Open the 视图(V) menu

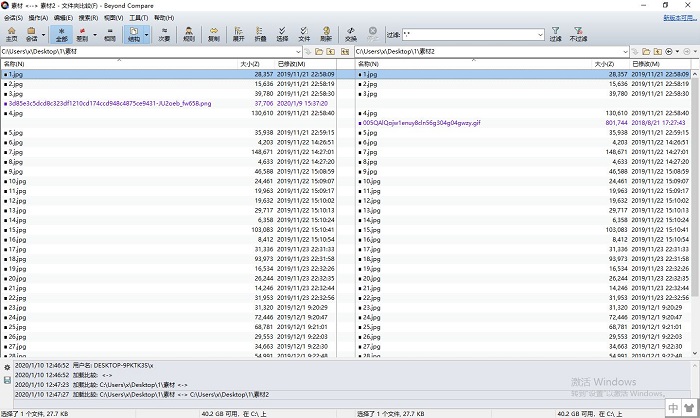point(113,18)
